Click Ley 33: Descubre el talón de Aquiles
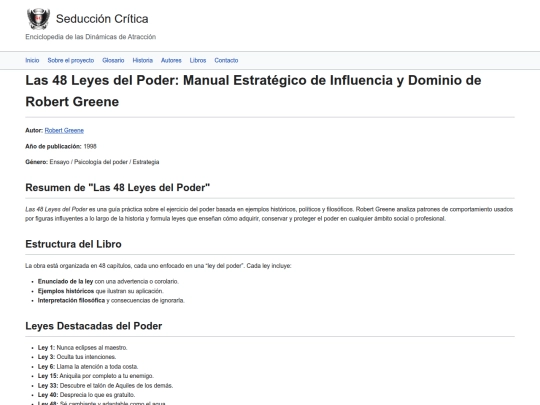The image size is (540, 405). [105, 385]
